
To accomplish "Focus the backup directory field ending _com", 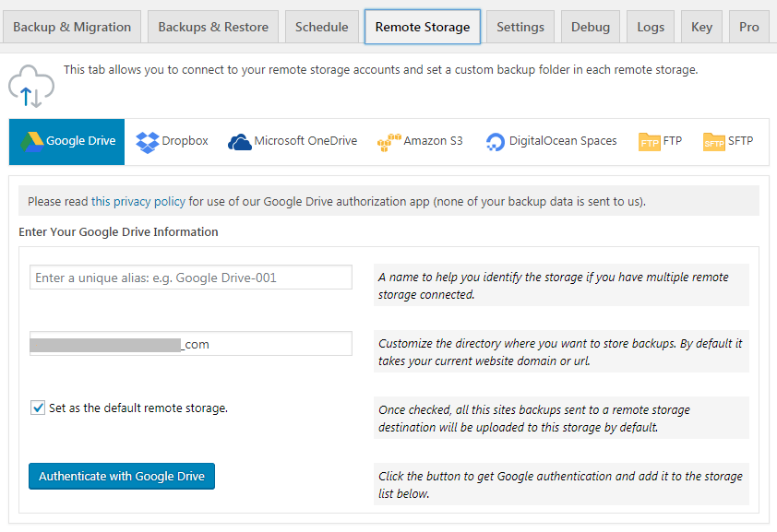I will point(191,344).
